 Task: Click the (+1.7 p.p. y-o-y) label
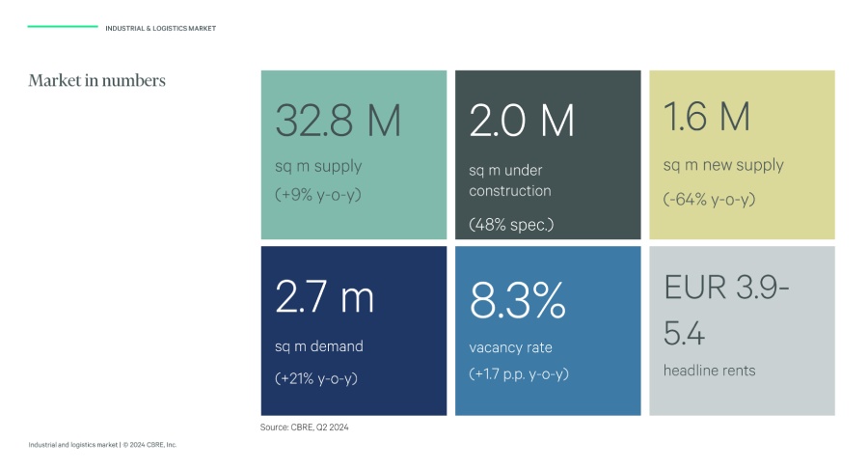[x=519, y=373]
